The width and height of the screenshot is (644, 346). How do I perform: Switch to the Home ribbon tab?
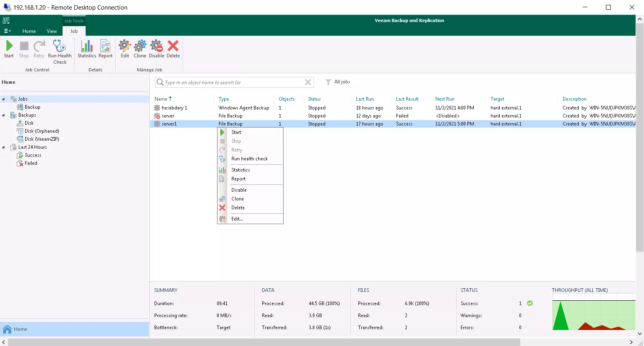click(x=29, y=31)
